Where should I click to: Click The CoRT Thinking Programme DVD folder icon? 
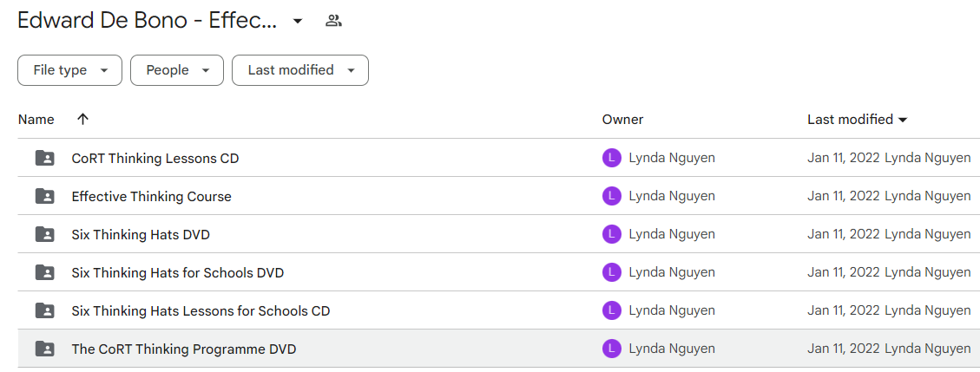(x=44, y=349)
